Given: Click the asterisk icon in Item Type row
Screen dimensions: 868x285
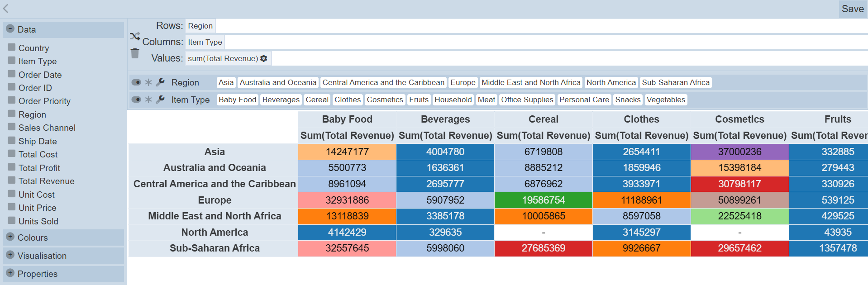Looking at the screenshot, I should click(x=148, y=100).
